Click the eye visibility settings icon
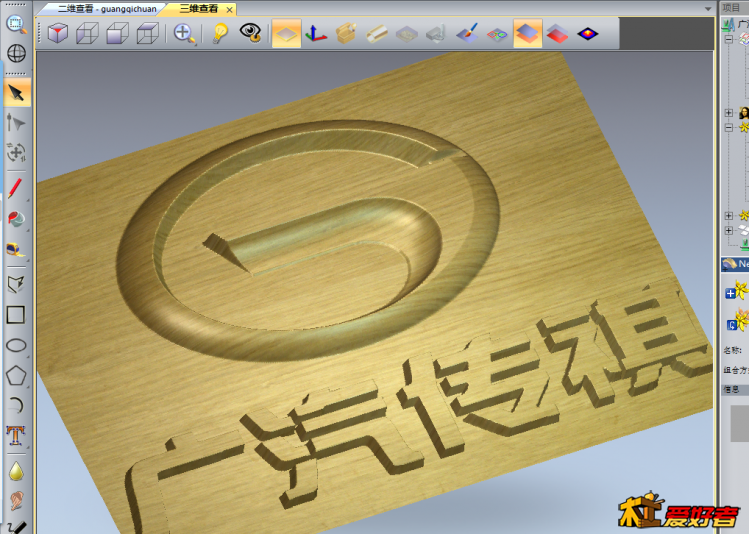The height and width of the screenshot is (534, 749). [x=250, y=33]
